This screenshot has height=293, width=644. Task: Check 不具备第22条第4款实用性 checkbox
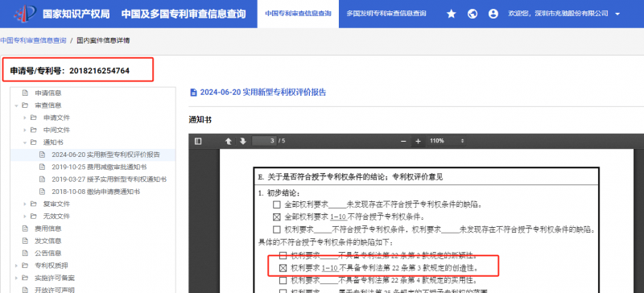pyautogui.click(x=283, y=281)
